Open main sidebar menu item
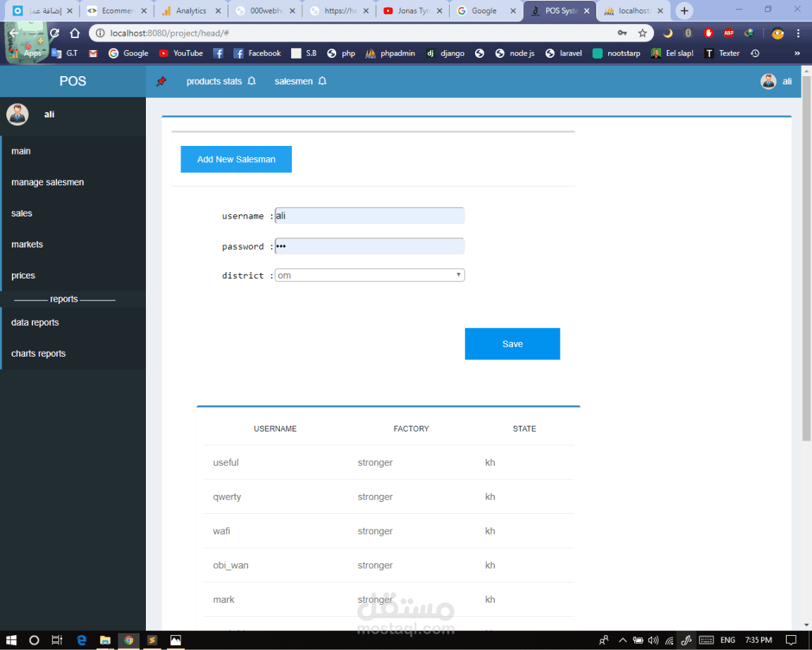Screen dimensions: 812x650 [x=73, y=152]
